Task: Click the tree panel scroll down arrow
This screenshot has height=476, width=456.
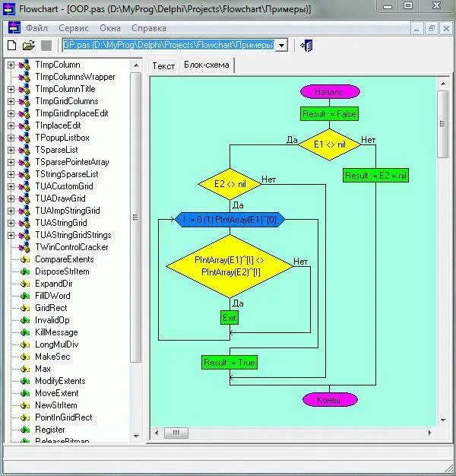Action: tap(136, 436)
